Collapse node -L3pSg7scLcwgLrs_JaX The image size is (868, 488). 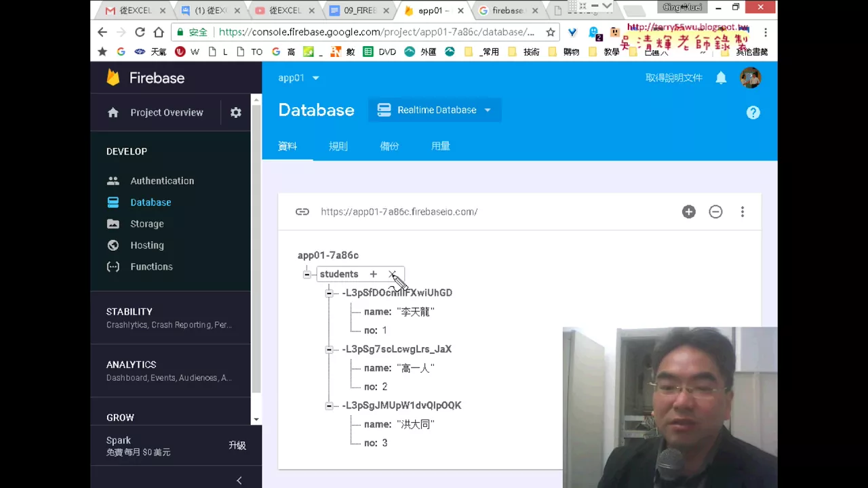click(329, 349)
